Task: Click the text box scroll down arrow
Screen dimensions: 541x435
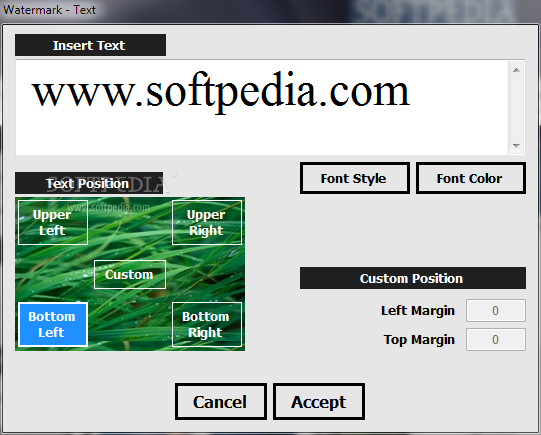Action: tap(516, 146)
